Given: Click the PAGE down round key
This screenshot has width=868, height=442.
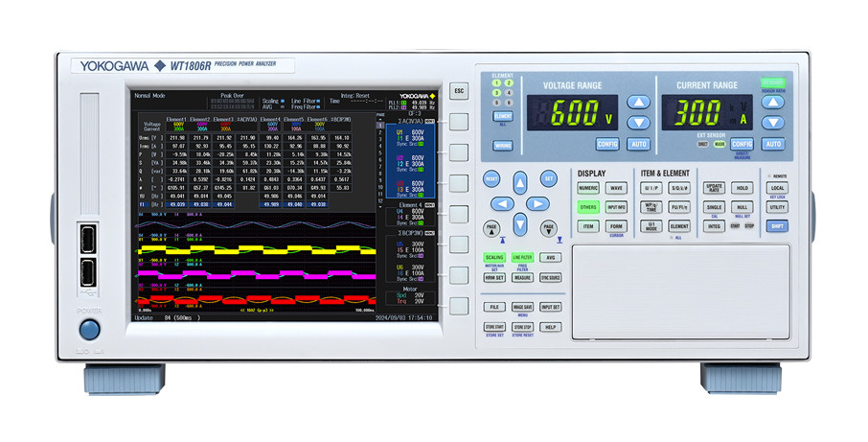Looking at the screenshot, I should pos(549,228).
